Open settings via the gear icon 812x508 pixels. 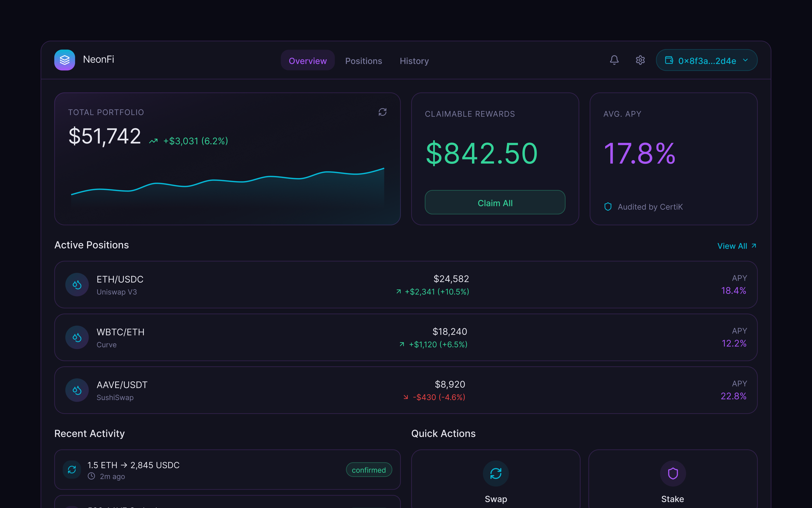[640, 60]
